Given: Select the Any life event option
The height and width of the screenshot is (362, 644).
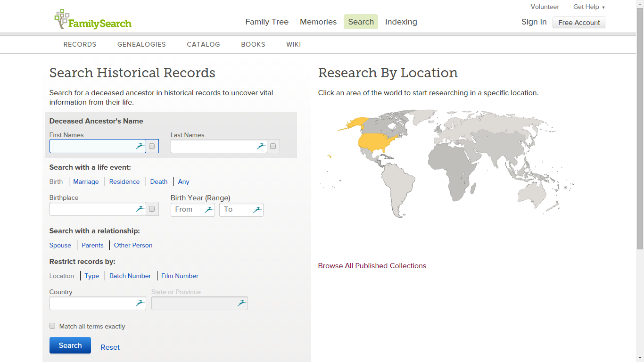Looking at the screenshot, I should [x=184, y=181].
